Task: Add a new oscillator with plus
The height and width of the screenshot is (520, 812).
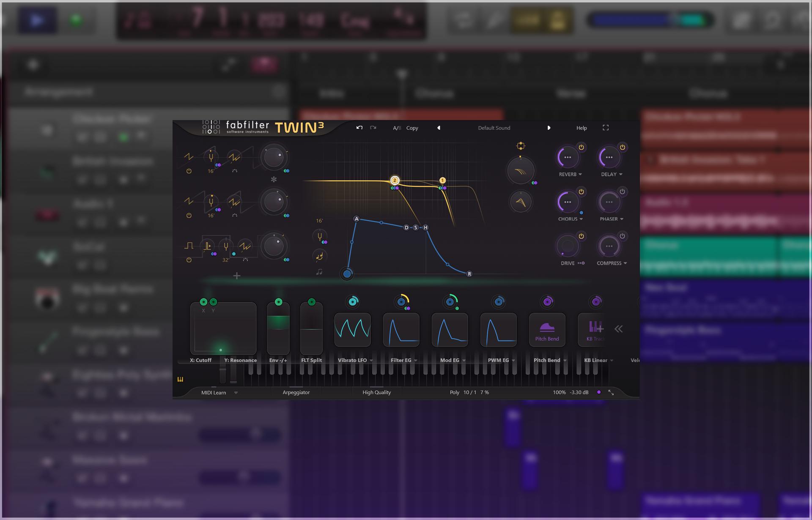Action: 237,276
